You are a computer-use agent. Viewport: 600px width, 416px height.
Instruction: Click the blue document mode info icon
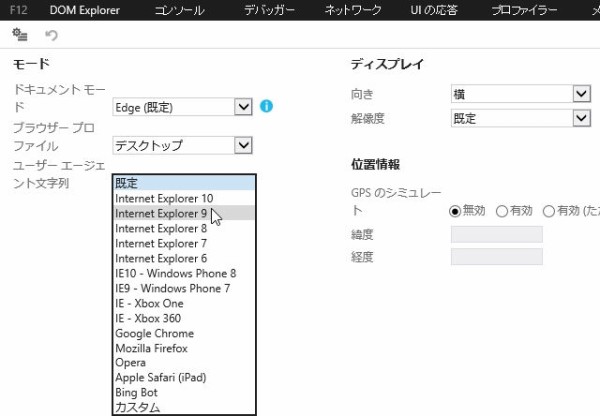[266, 106]
